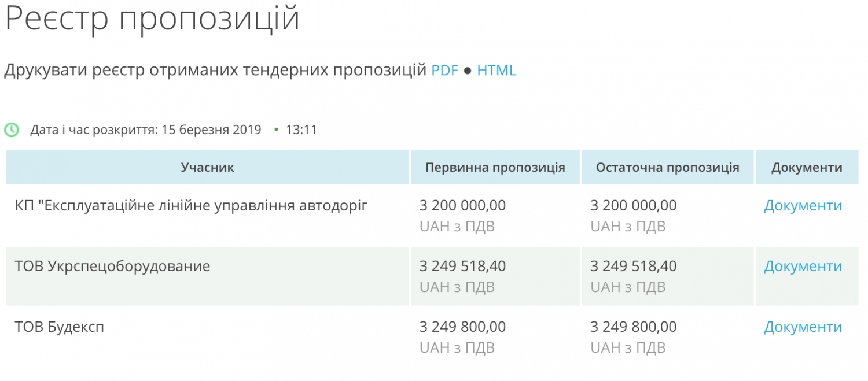The image size is (868, 381).
Task: Open Документи link for ТОВ Будексп
Action: 803,327
